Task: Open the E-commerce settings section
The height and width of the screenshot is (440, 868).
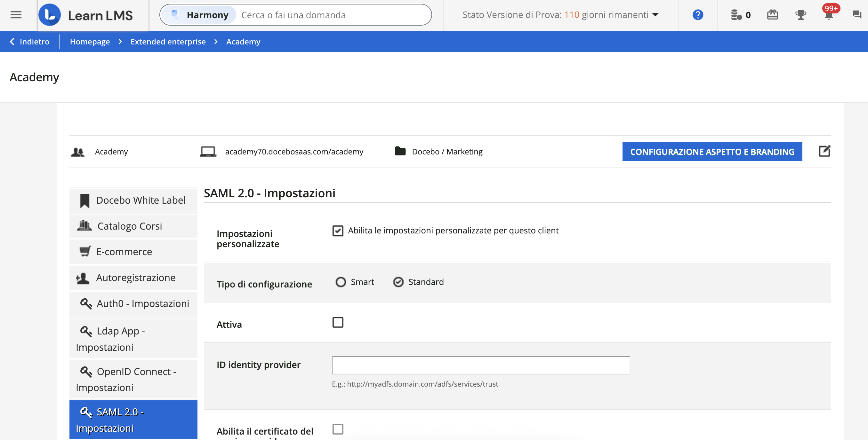Action: click(124, 251)
